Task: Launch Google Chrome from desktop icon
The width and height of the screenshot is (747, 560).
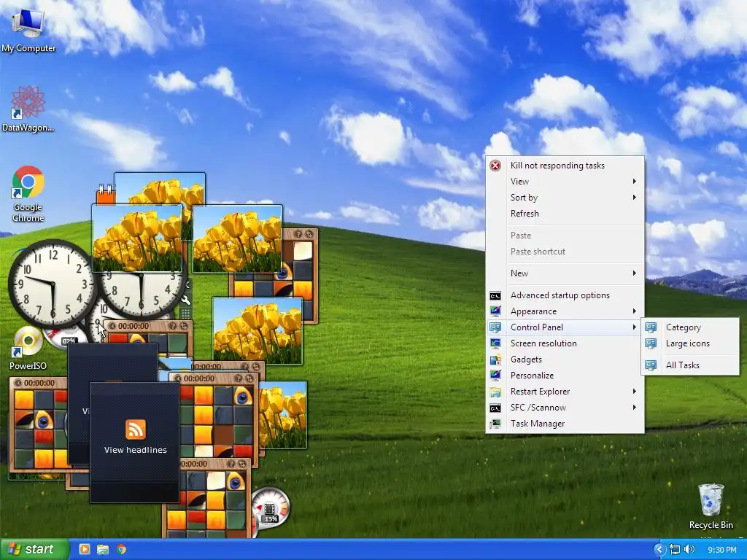Action: 28,192
